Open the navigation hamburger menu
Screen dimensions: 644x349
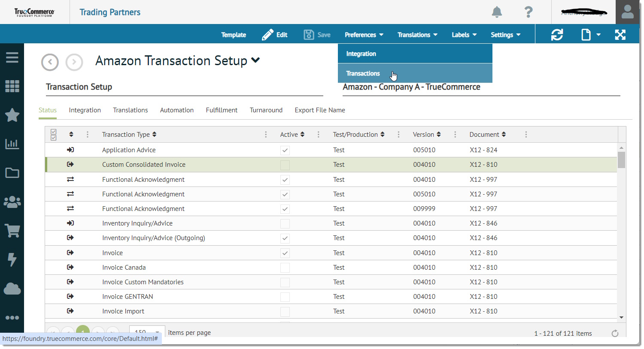tap(12, 57)
